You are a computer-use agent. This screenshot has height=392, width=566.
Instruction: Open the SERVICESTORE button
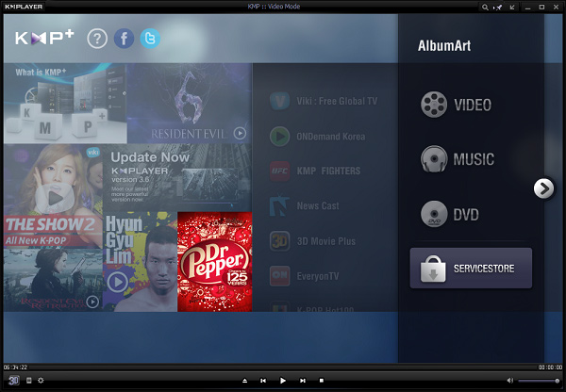(471, 268)
